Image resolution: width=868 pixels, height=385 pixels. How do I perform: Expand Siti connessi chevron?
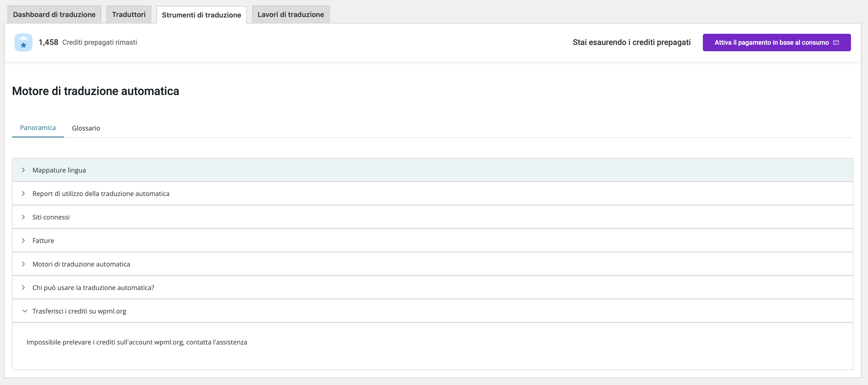coord(23,217)
